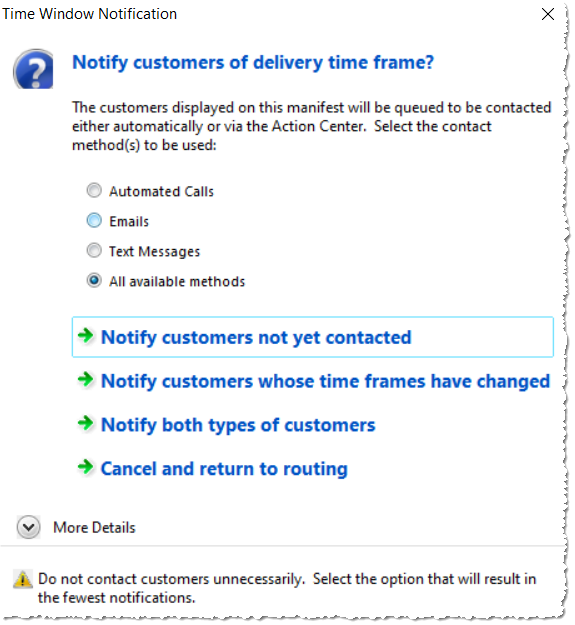Expand the More Details chevron
This screenshot has width=575, height=625.
[29, 527]
